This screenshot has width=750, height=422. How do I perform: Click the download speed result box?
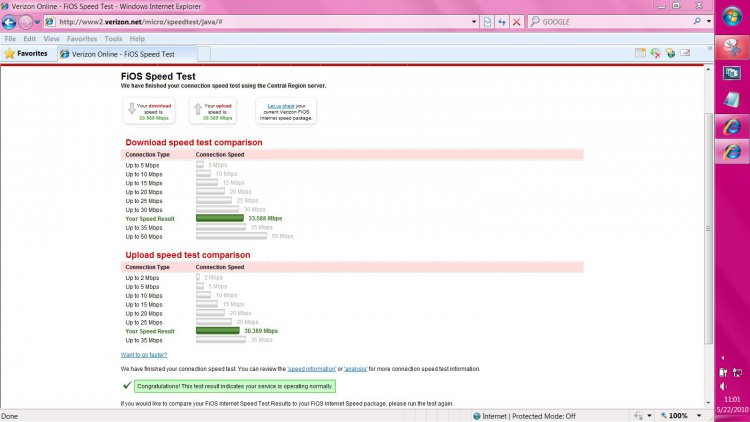coord(149,111)
